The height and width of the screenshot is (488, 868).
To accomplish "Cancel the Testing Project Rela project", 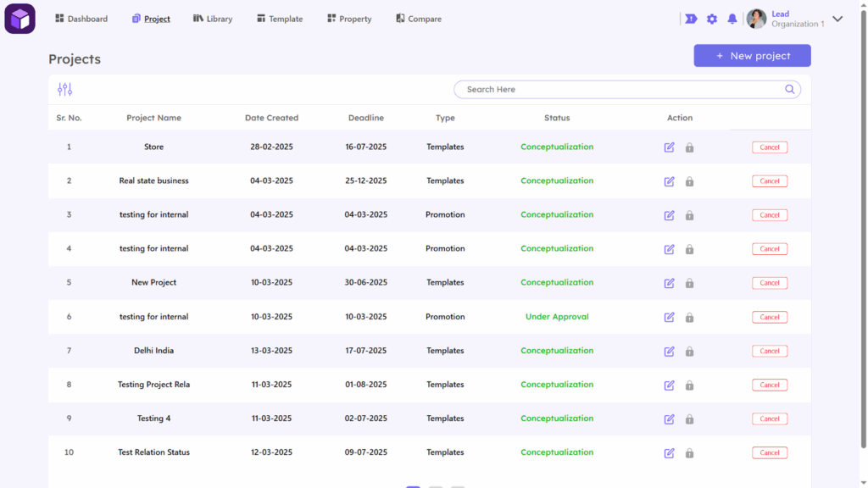I will tap(769, 385).
